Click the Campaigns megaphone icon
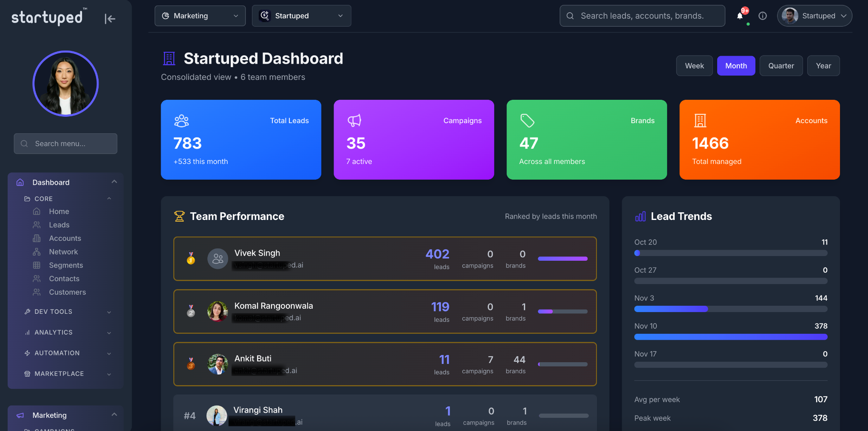Viewport: 868px width, 431px height. (354, 121)
